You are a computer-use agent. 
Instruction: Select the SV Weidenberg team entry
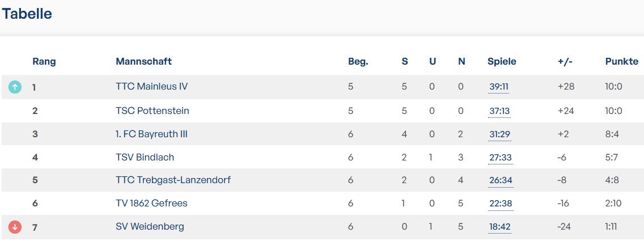[x=150, y=227]
